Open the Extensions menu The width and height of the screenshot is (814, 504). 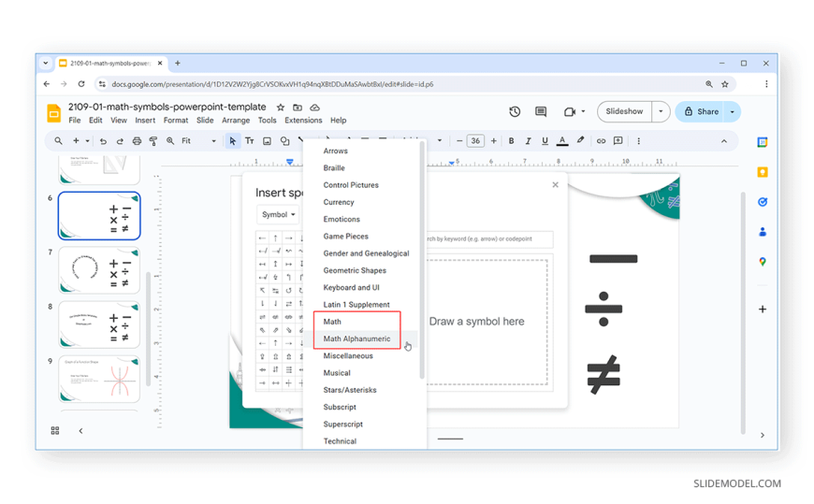click(303, 121)
